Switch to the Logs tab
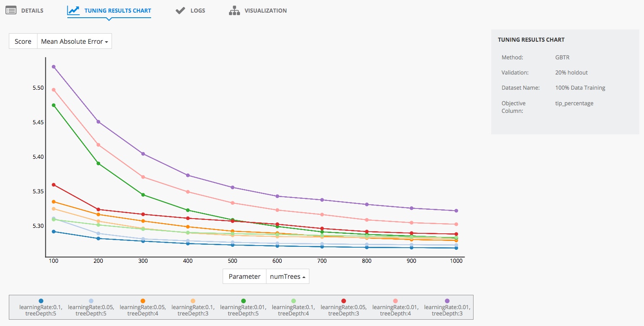The image size is (644, 326). (197, 11)
